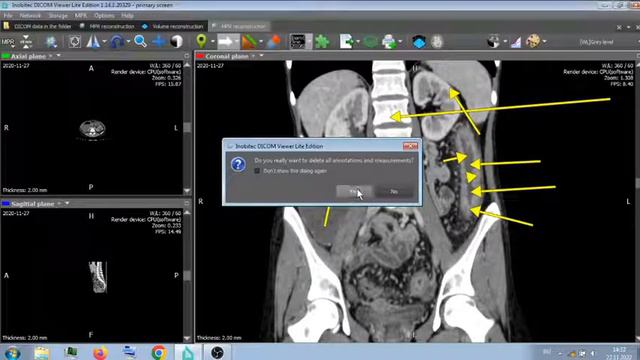Click the DICOM text overlay icon
This screenshot has height=360, width=640.
tap(298, 42)
